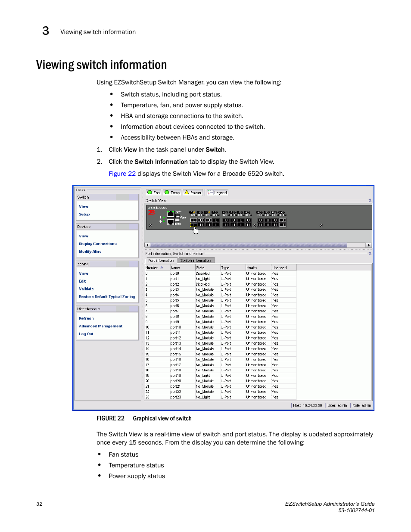Click the Type column header
The width and height of the screenshot is (411, 532).
233,268
